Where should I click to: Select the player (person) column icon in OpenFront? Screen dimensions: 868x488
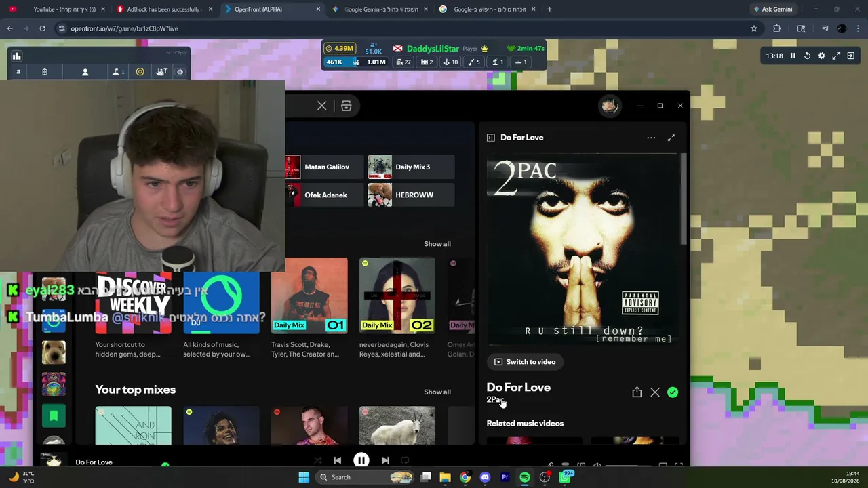(85, 72)
